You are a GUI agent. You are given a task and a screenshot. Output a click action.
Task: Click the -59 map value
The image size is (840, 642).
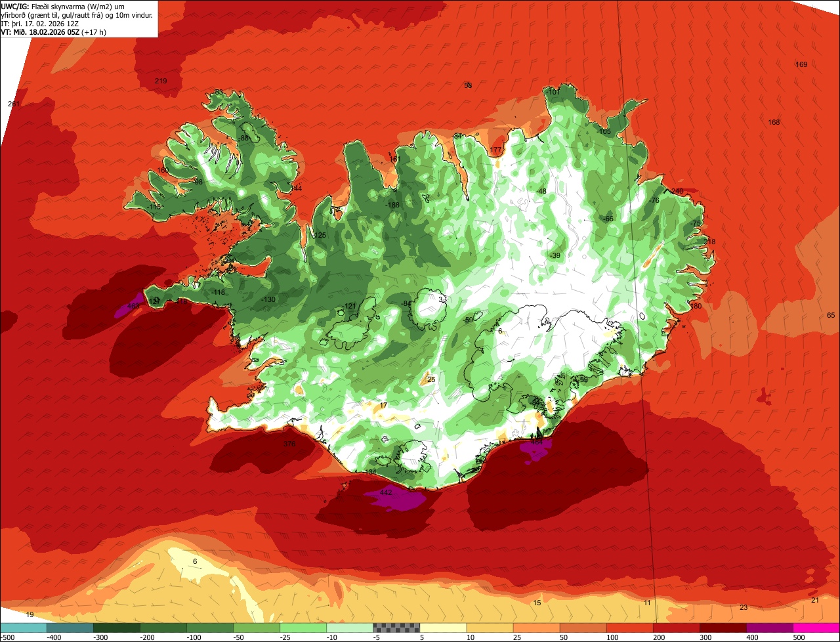[469, 320]
